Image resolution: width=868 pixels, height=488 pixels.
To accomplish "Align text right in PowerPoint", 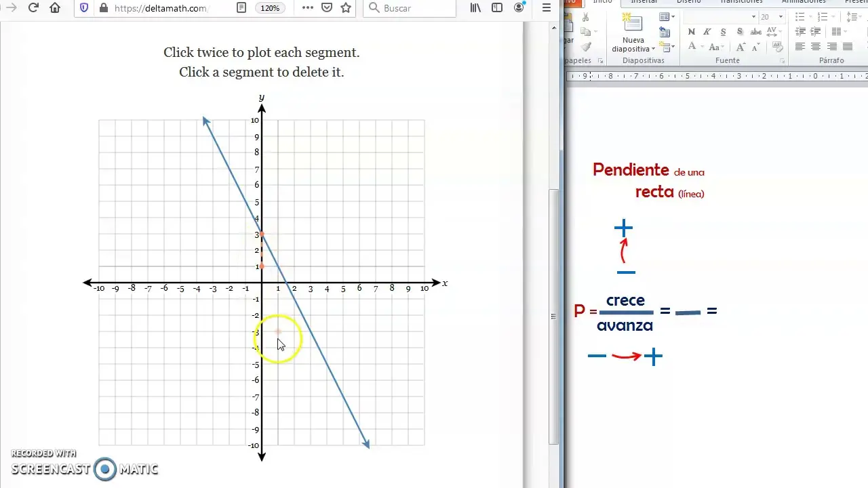I will [832, 47].
